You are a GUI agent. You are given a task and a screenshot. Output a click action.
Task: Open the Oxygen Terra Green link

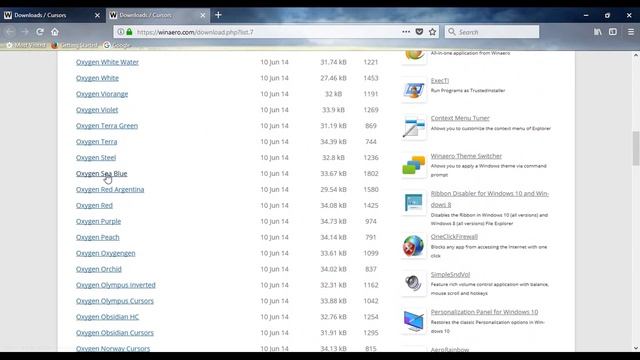(107, 126)
